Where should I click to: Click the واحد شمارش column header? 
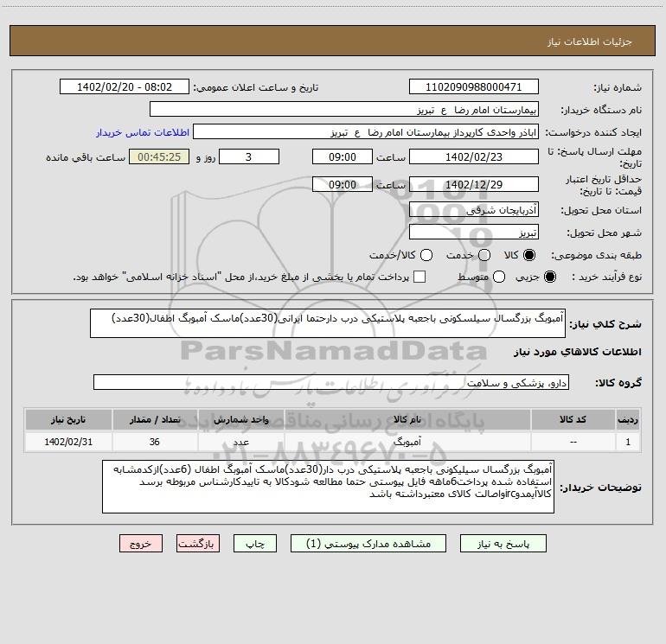point(240,419)
